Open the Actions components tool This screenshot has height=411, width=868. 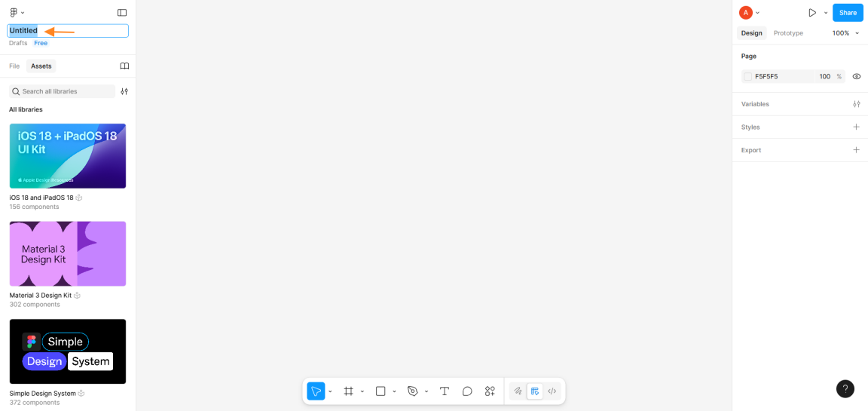click(x=490, y=391)
